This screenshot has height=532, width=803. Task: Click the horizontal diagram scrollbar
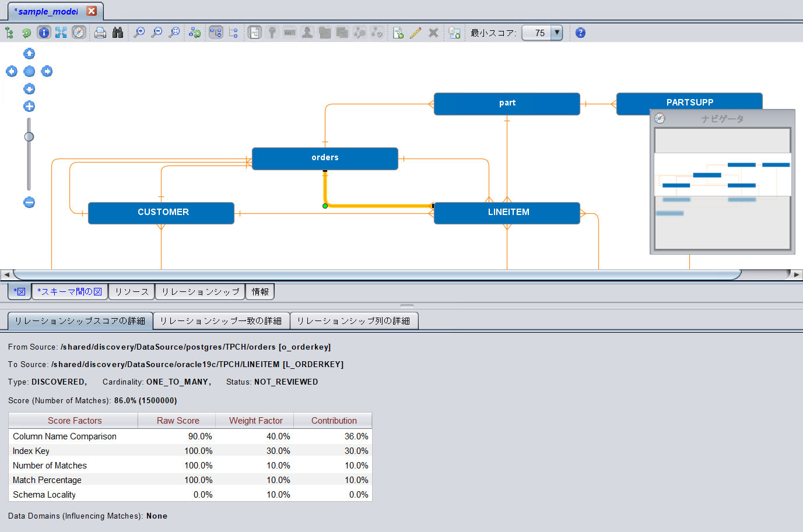coord(377,274)
